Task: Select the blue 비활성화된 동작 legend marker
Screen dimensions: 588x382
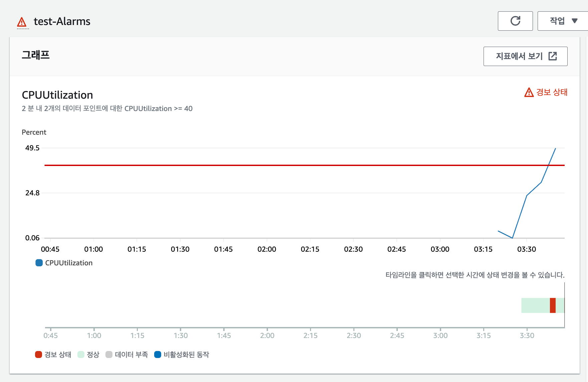Action: point(157,354)
